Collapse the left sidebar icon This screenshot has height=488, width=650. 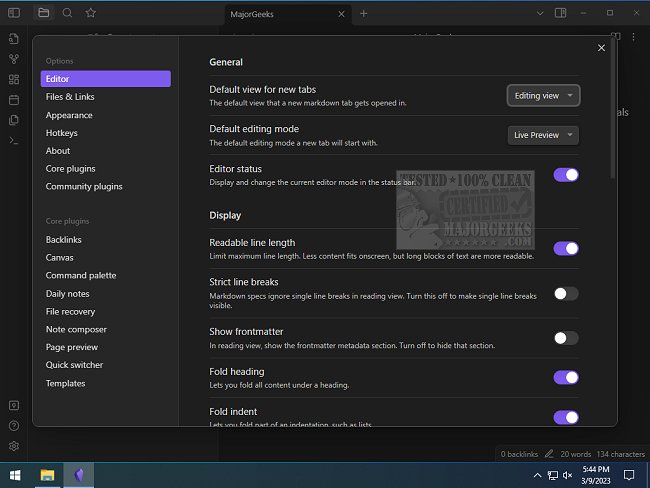(14, 13)
